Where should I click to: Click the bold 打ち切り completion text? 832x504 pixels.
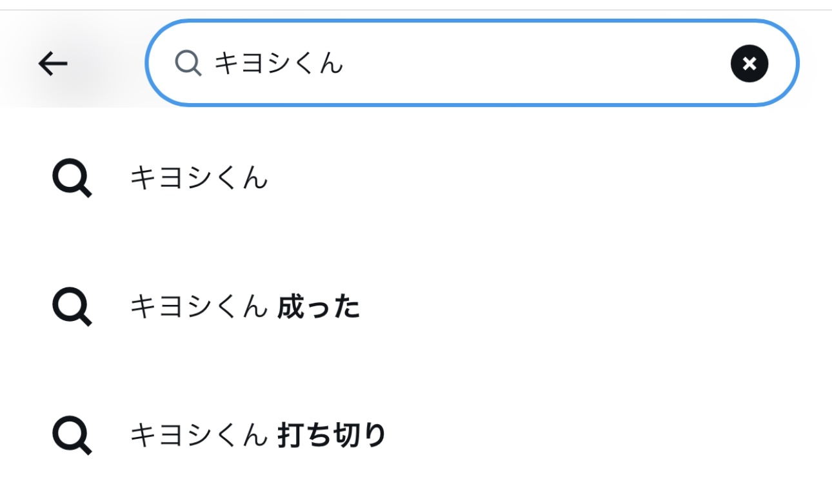tap(332, 436)
